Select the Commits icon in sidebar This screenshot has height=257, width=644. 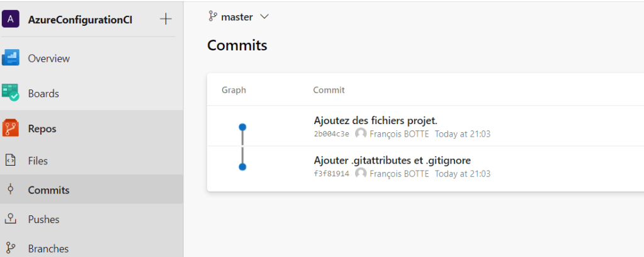[x=11, y=190]
